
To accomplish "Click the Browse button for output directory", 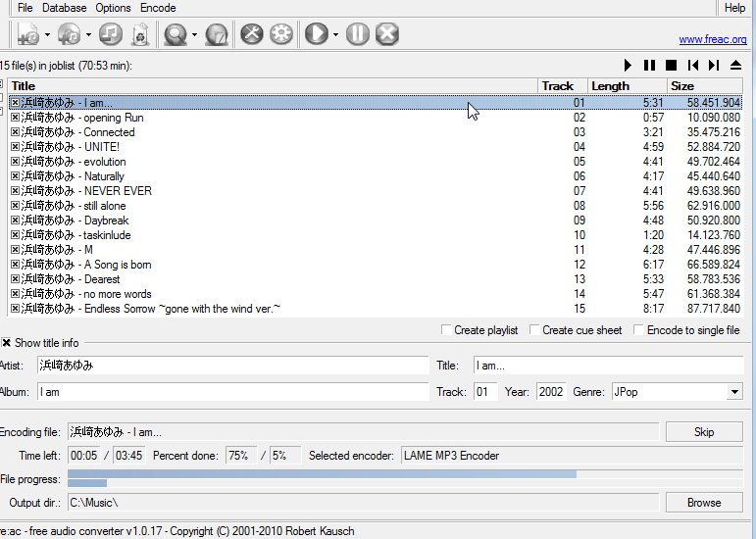I will coord(704,503).
